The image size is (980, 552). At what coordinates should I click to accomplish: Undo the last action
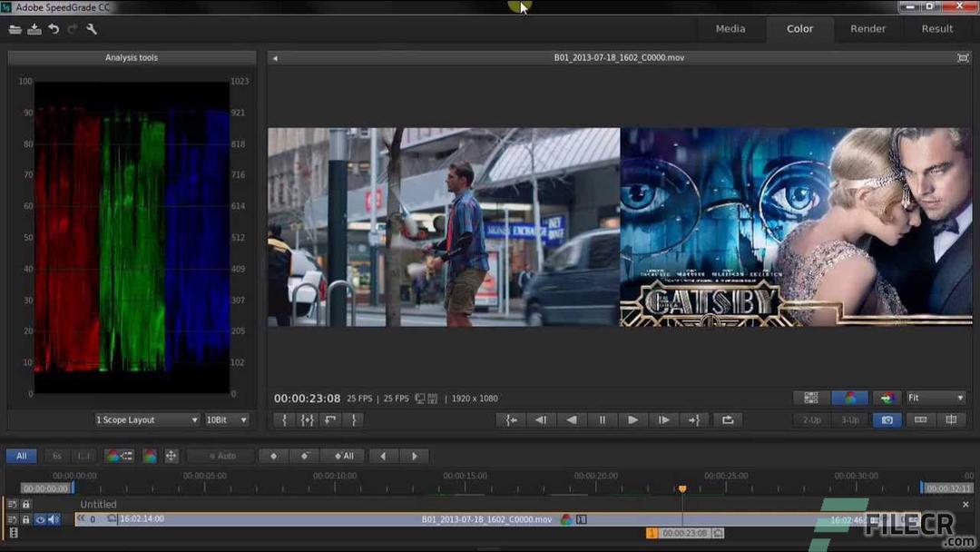click(54, 29)
